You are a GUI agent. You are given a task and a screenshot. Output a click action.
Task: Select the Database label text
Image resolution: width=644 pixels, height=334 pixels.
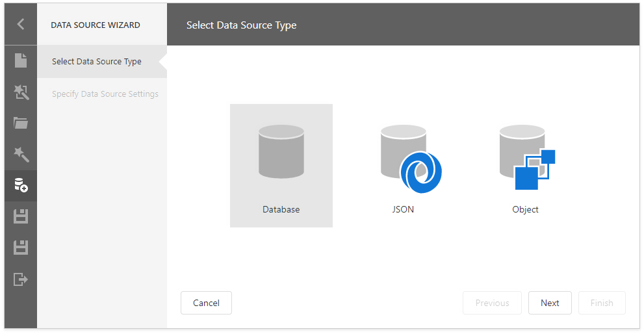(281, 210)
